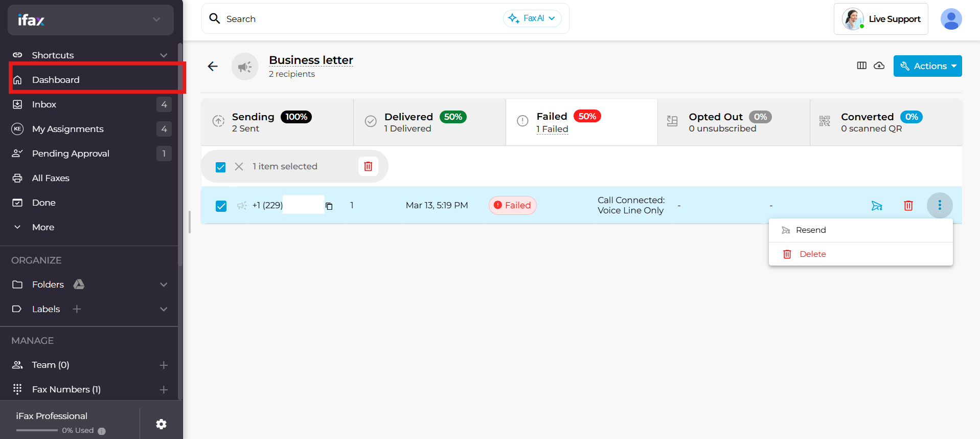Click the Google Drive icon beside Folders

point(79,284)
